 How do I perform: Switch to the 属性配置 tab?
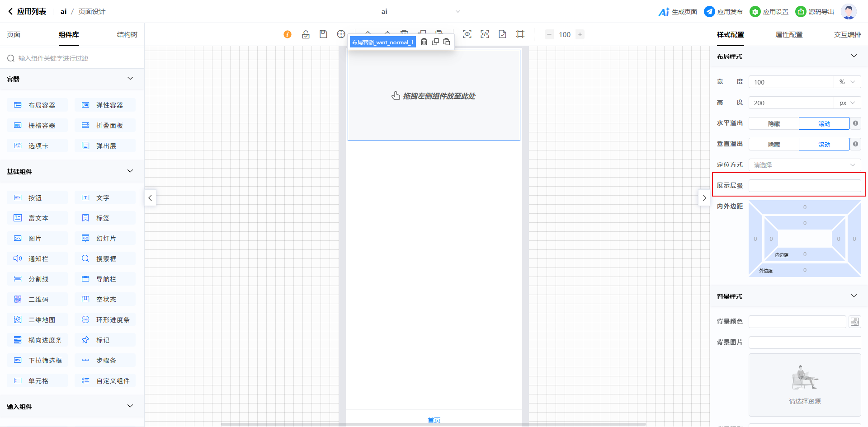coord(789,35)
